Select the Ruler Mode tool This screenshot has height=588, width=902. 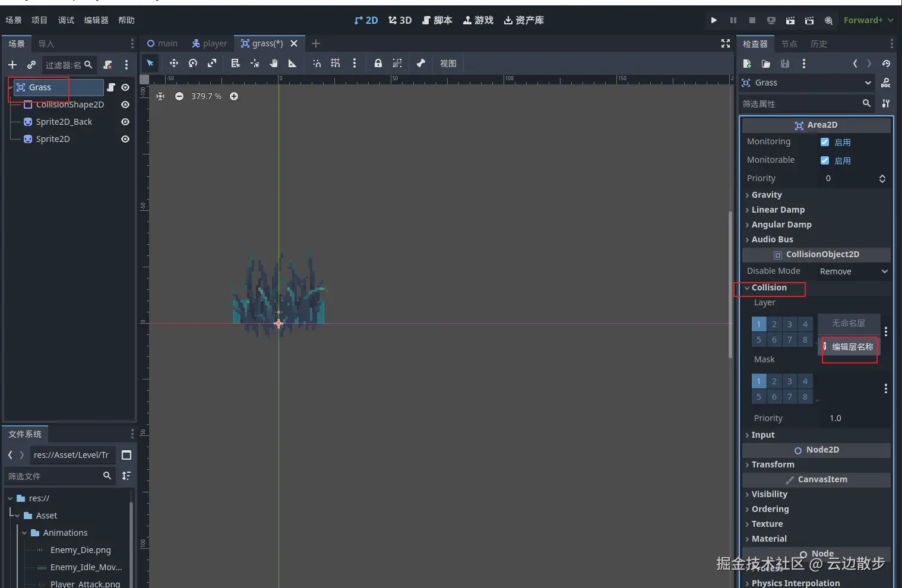[292, 63]
